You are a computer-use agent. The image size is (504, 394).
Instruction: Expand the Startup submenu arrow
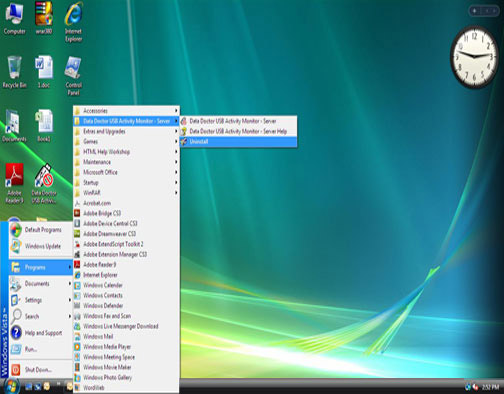click(x=176, y=182)
